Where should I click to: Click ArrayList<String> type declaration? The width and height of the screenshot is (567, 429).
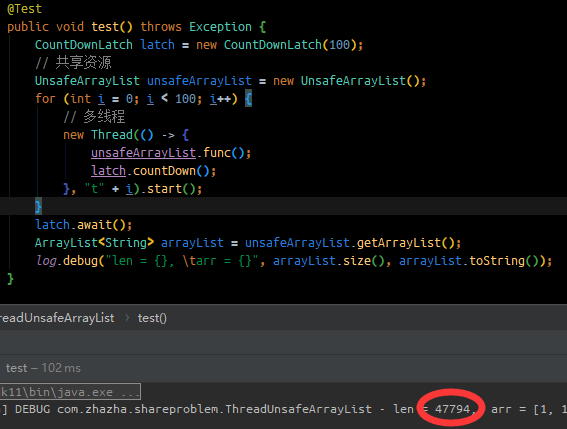[94, 243]
